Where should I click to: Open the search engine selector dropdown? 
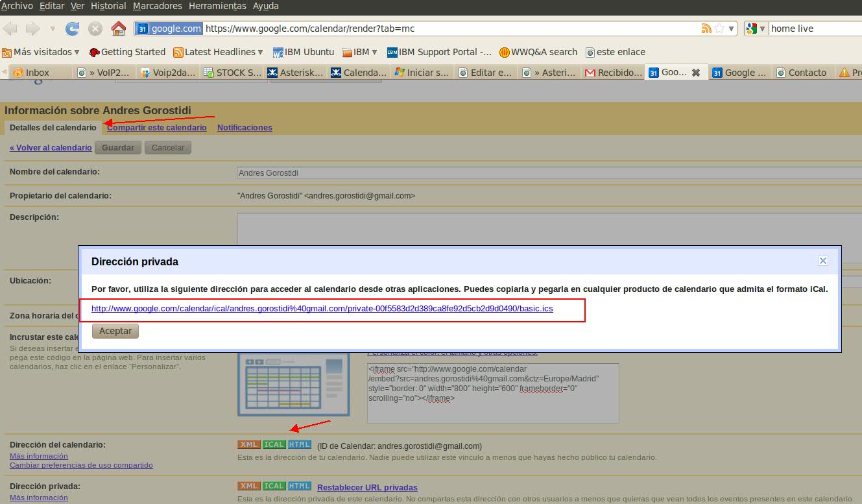tap(756, 29)
